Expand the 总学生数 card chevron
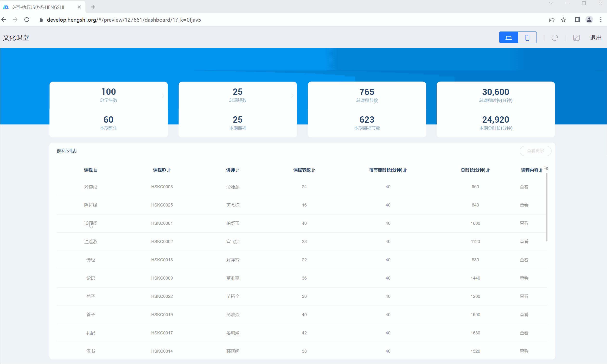This screenshot has width=607, height=364. 163,96
